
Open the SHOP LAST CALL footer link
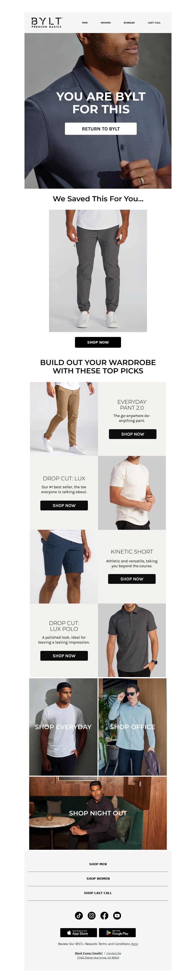[x=98, y=893]
